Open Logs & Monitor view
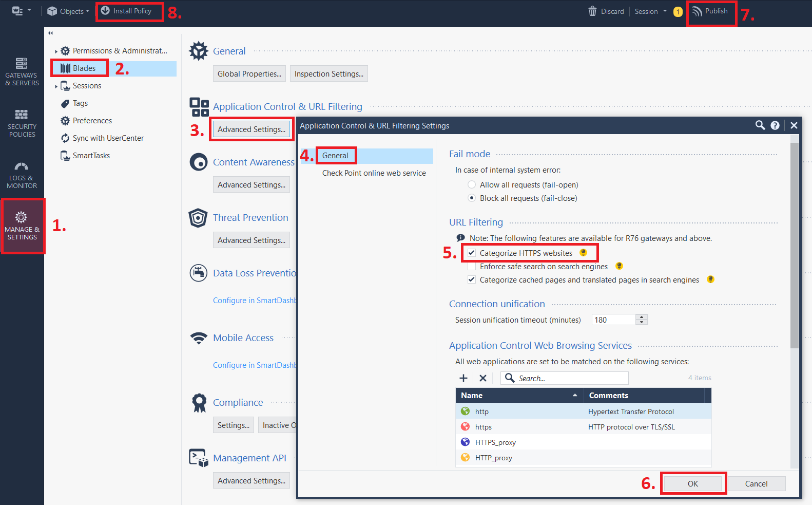The width and height of the screenshot is (812, 505). click(x=22, y=175)
